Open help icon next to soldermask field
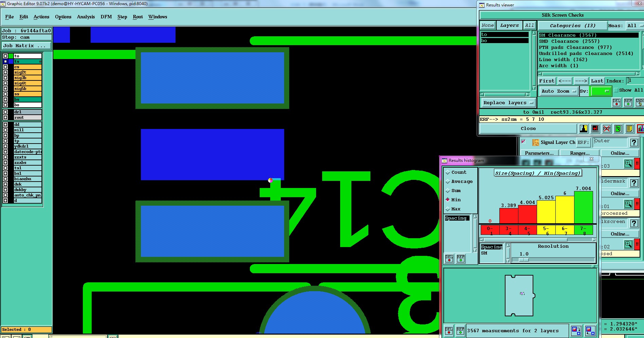644x338 pixels. 634,183
